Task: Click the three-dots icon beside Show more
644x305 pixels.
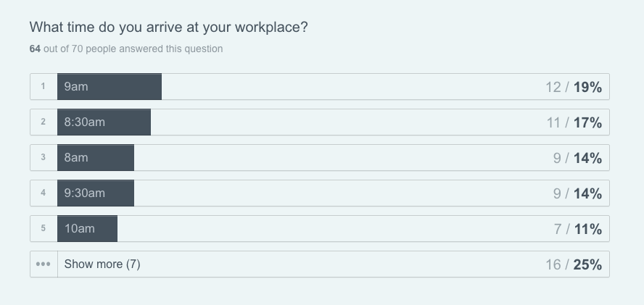Action: [x=44, y=264]
